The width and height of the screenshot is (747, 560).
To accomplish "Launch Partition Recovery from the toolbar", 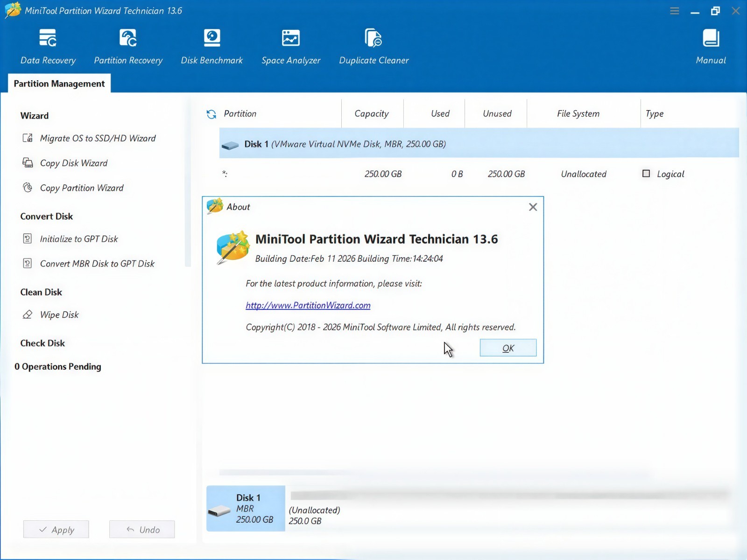I will point(128,47).
